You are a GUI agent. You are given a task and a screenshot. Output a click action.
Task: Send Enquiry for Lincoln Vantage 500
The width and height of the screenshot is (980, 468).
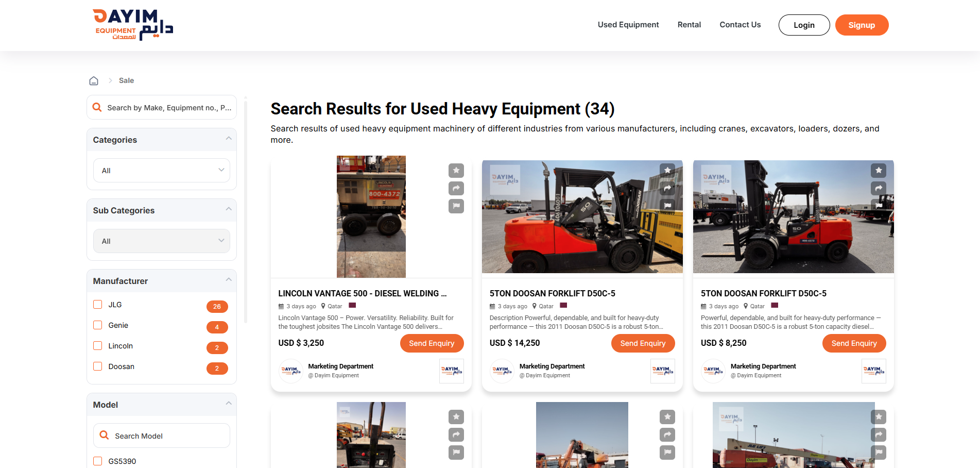(x=432, y=343)
